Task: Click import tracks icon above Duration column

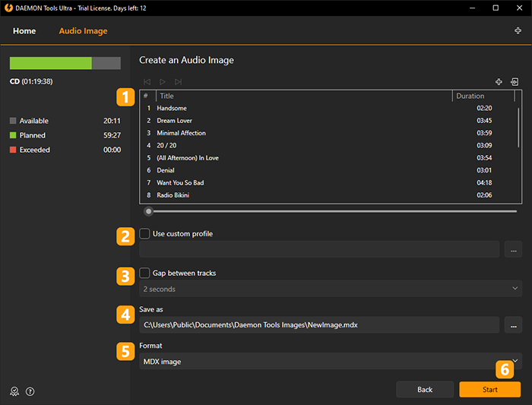Action: [515, 82]
